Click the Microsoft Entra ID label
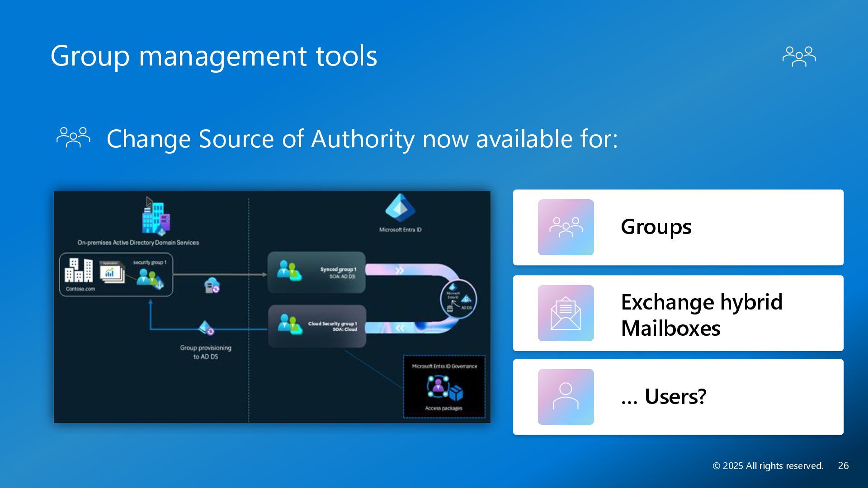The width and height of the screenshot is (868, 488). (x=400, y=230)
